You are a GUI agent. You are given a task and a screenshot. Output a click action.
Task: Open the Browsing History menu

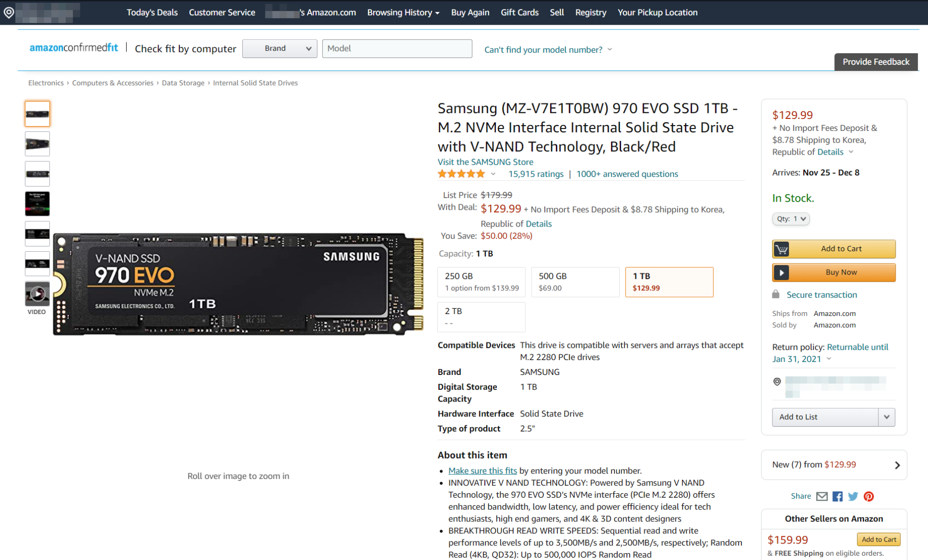[x=403, y=13]
